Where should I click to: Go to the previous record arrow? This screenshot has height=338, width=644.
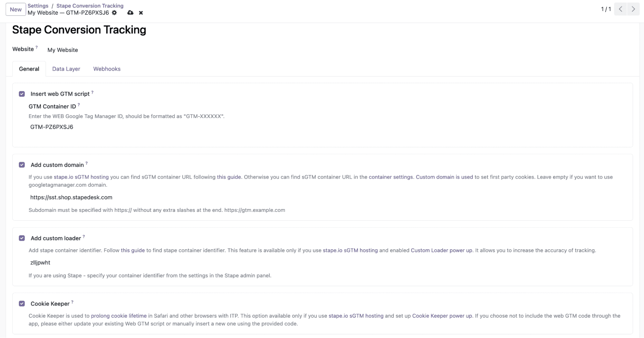(620, 9)
